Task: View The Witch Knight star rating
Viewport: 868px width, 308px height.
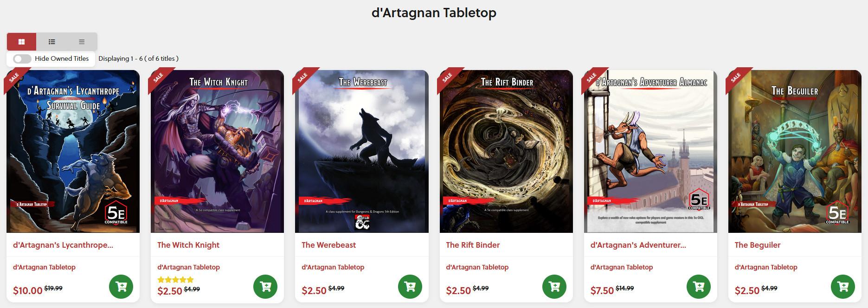Action: click(175, 280)
